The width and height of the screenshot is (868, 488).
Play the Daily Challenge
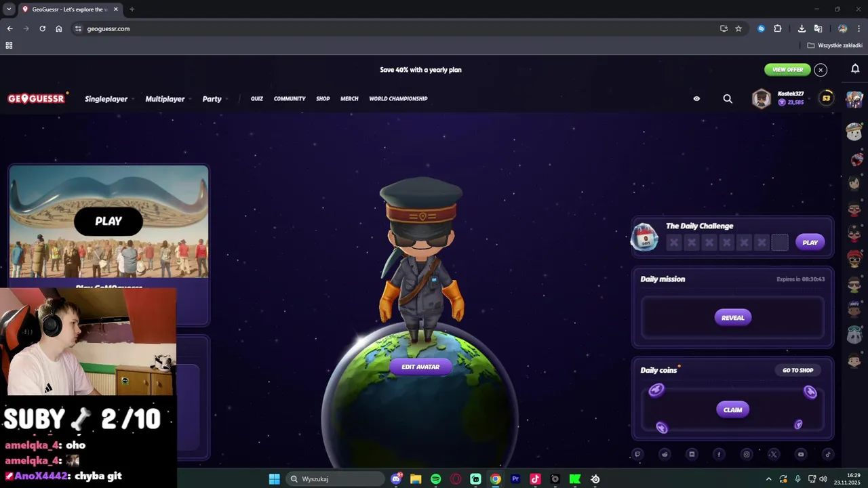(x=810, y=243)
